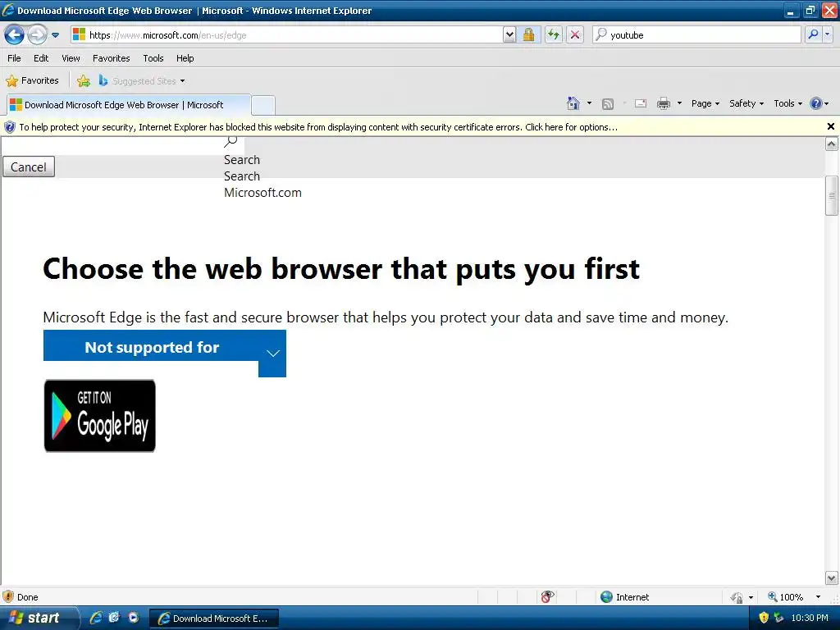The image size is (840, 630).
Task: Open the Edit menu
Action: 41,58
